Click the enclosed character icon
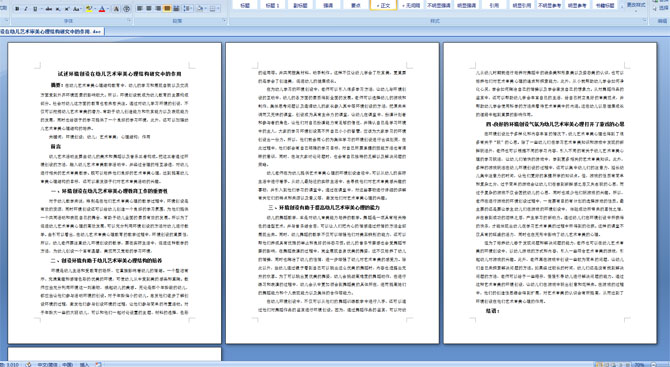The height and width of the screenshot is (367, 670). tap(126, 9)
